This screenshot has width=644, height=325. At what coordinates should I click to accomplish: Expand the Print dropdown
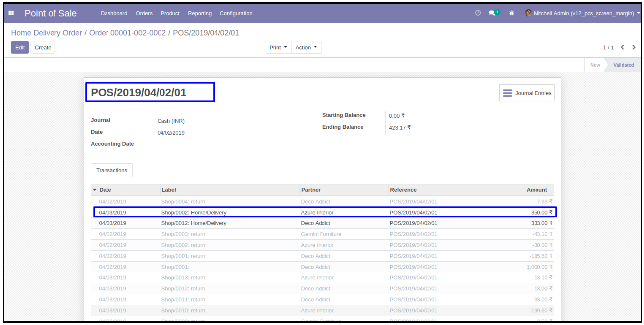tap(278, 48)
